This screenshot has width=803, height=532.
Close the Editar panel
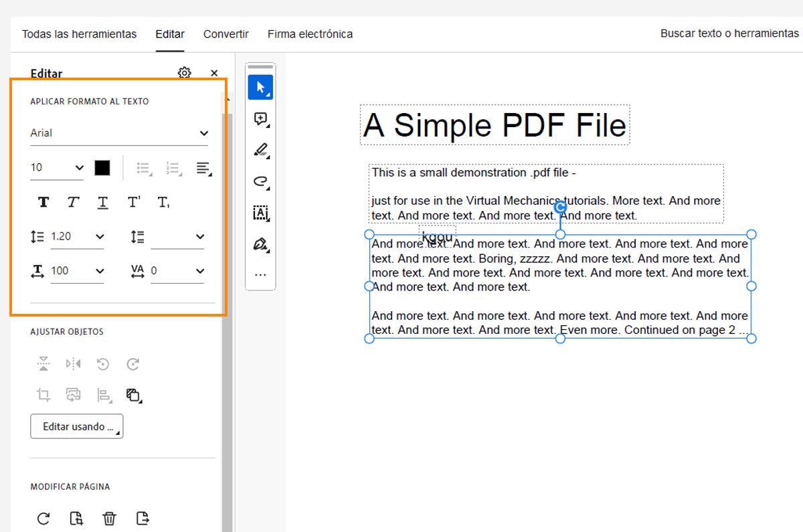tap(214, 73)
